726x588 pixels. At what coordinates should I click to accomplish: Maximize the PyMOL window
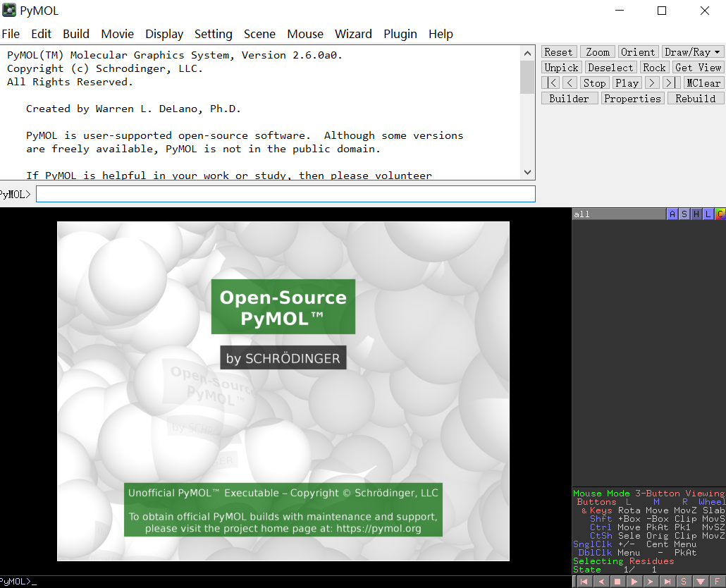(662, 11)
